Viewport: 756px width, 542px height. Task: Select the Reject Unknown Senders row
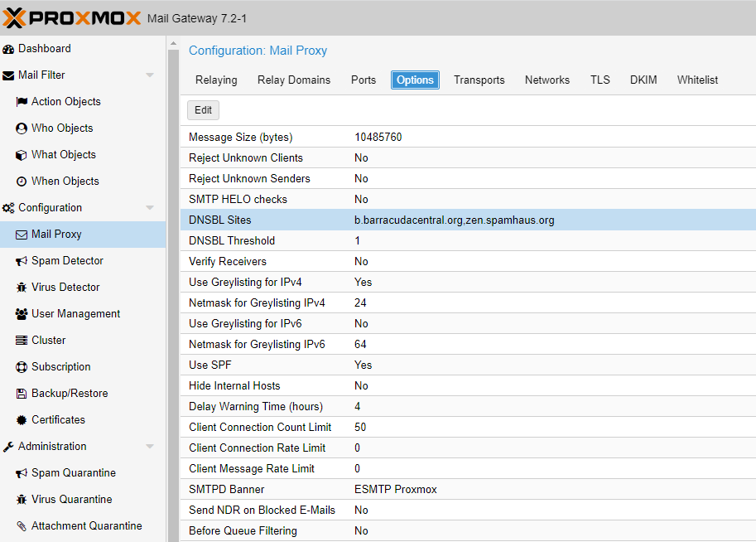coord(468,178)
